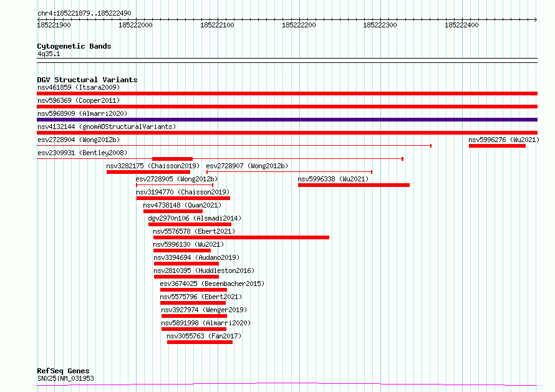555x392 pixels.
Task: Open the nsv4738148 (Quan2021) label
Action: tap(182, 205)
